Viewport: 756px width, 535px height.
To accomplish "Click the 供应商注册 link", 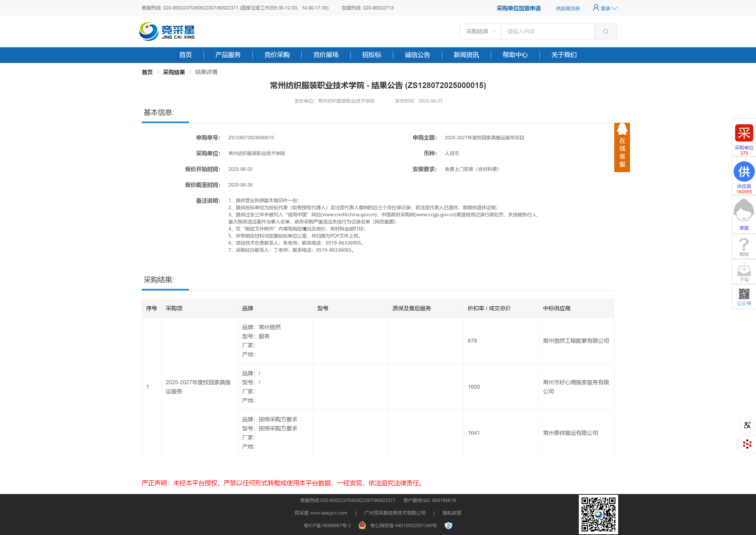I will pyautogui.click(x=568, y=8).
